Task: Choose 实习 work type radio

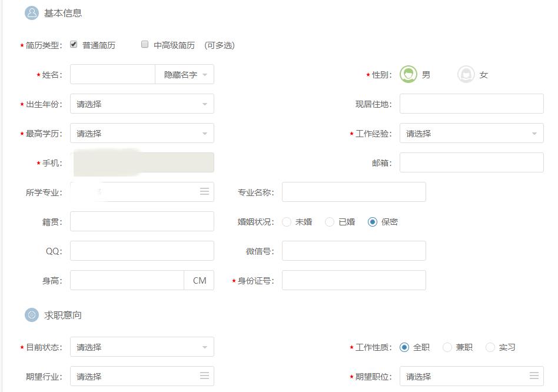Action: [x=490, y=347]
